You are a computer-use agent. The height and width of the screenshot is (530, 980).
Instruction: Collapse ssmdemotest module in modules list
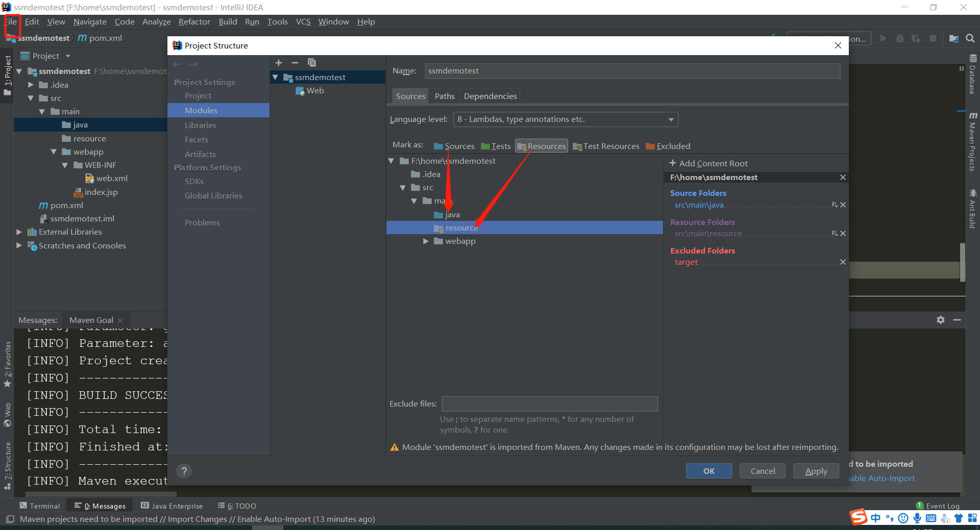click(x=276, y=77)
